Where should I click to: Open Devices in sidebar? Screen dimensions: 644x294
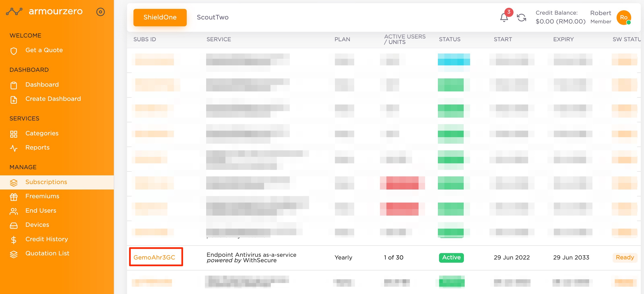coord(37,225)
